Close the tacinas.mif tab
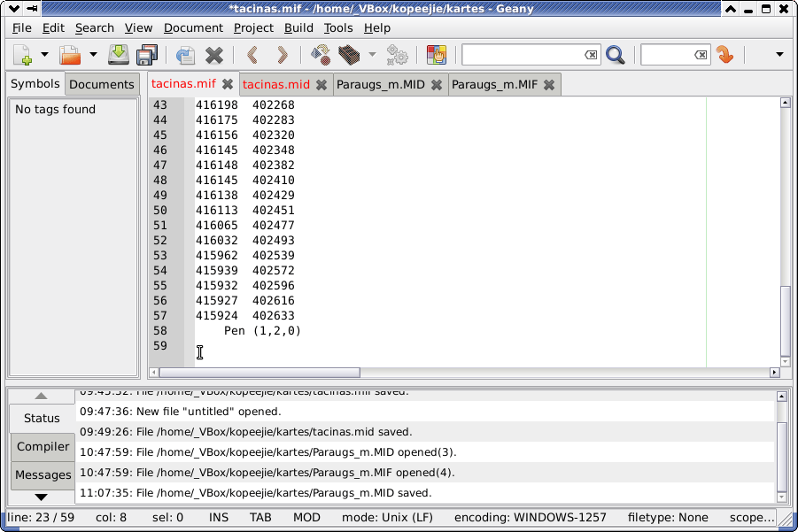The height and width of the screenshot is (532, 798). 228,84
